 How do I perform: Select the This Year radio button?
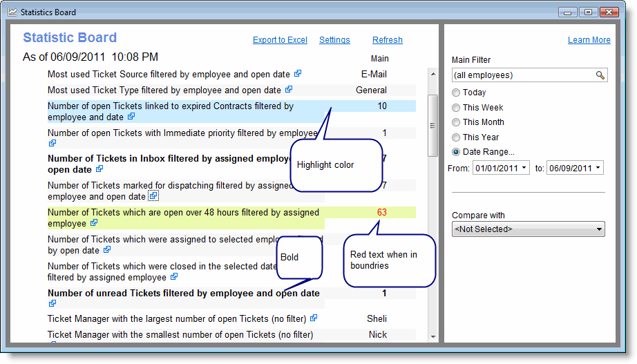456,137
